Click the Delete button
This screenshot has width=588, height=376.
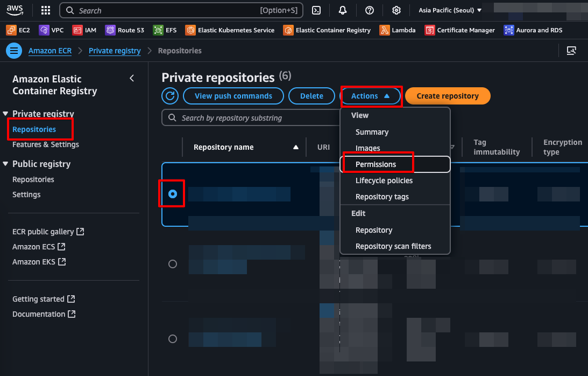[311, 96]
